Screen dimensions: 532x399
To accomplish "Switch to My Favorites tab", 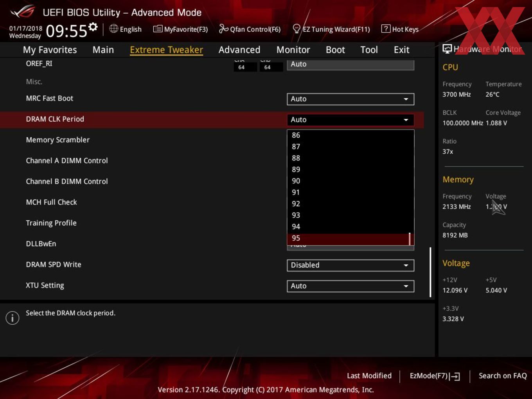I will (x=50, y=50).
